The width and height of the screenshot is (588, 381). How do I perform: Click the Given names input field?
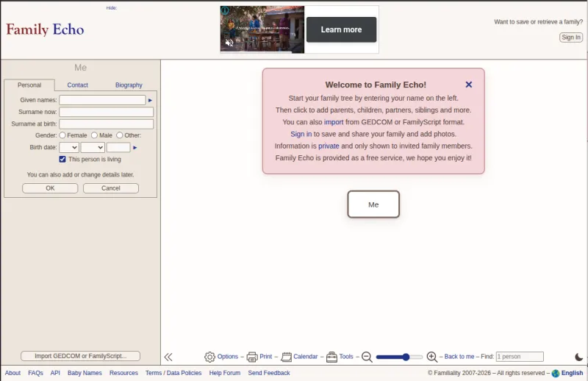(102, 100)
